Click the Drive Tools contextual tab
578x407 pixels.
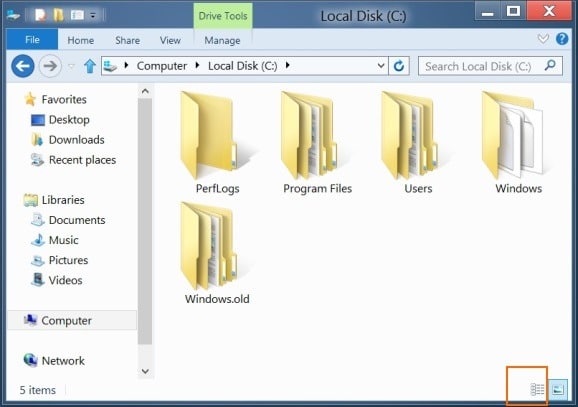click(223, 16)
